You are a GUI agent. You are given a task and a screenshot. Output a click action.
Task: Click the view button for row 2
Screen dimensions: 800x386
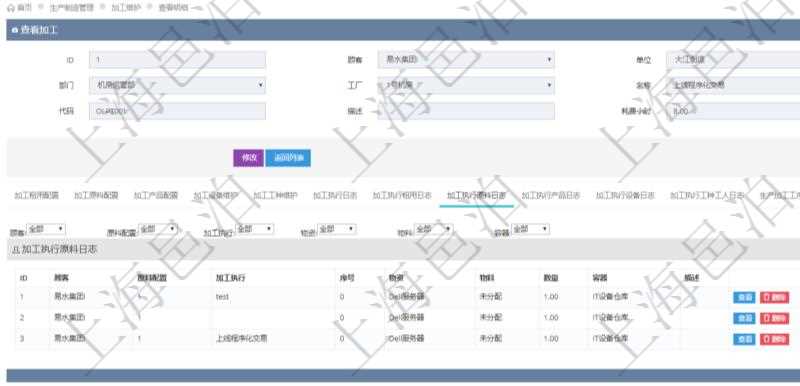[x=744, y=318]
